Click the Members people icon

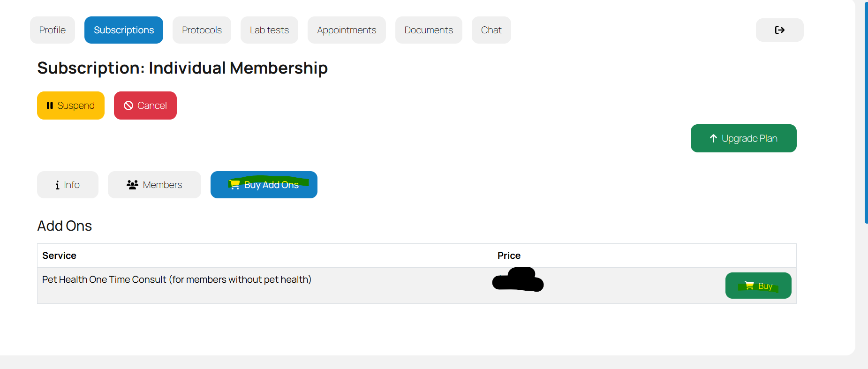click(x=132, y=185)
